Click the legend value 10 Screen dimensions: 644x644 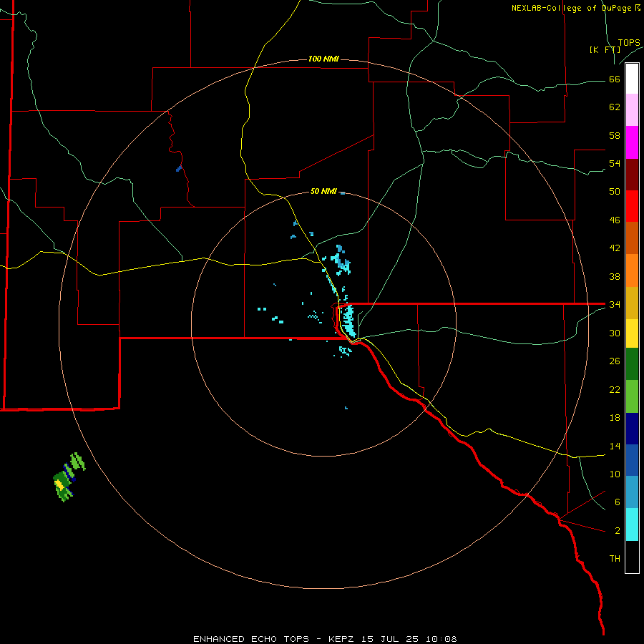[x=615, y=474]
